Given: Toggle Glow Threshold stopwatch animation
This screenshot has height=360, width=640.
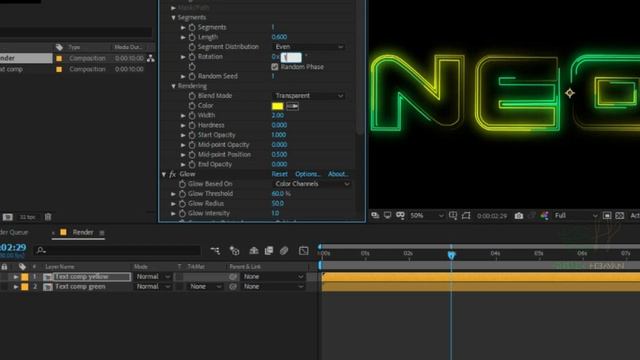Looking at the screenshot, I should coord(182,194).
